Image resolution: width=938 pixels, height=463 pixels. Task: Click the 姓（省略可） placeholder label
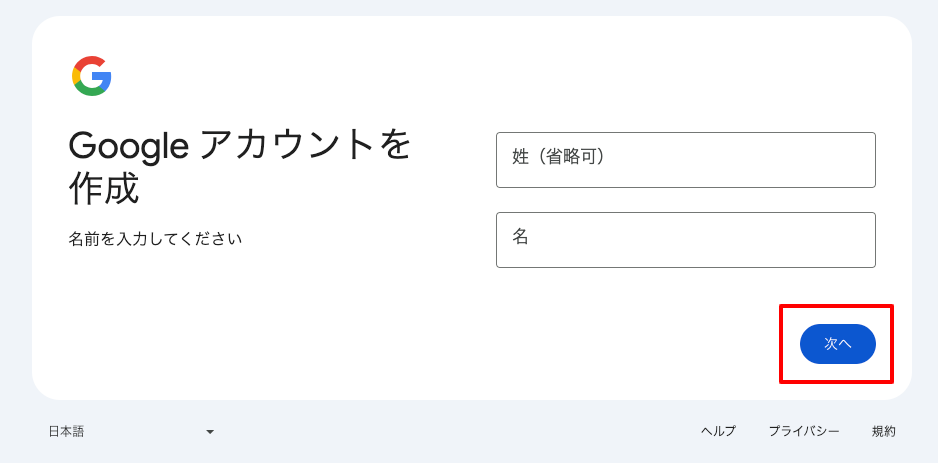[x=558, y=157]
